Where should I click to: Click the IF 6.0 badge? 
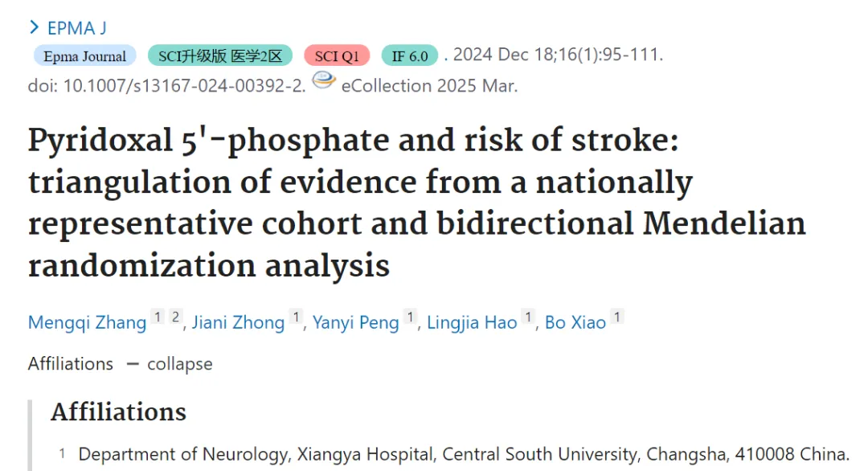click(410, 56)
